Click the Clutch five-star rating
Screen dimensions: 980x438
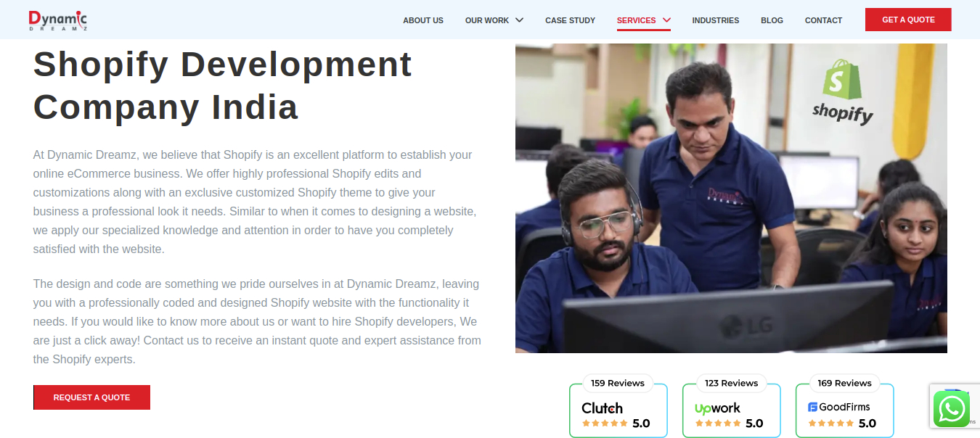[x=605, y=423]
